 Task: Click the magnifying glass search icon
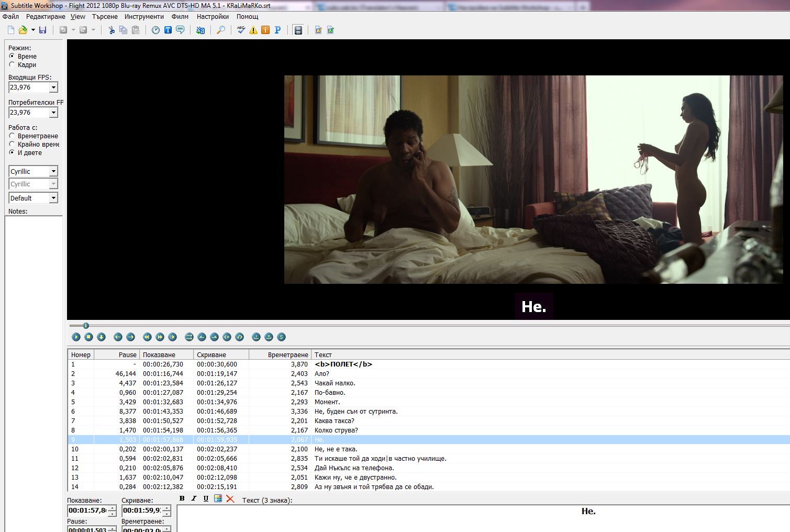point(221,30)
